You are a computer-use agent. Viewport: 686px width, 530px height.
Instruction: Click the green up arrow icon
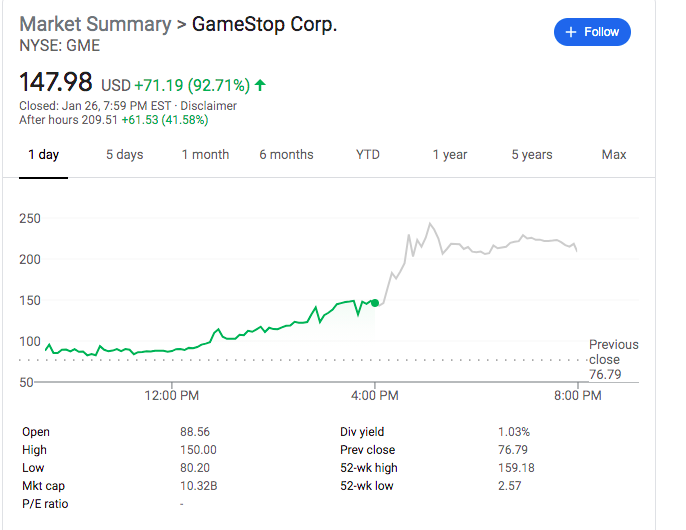pos(260,84)
